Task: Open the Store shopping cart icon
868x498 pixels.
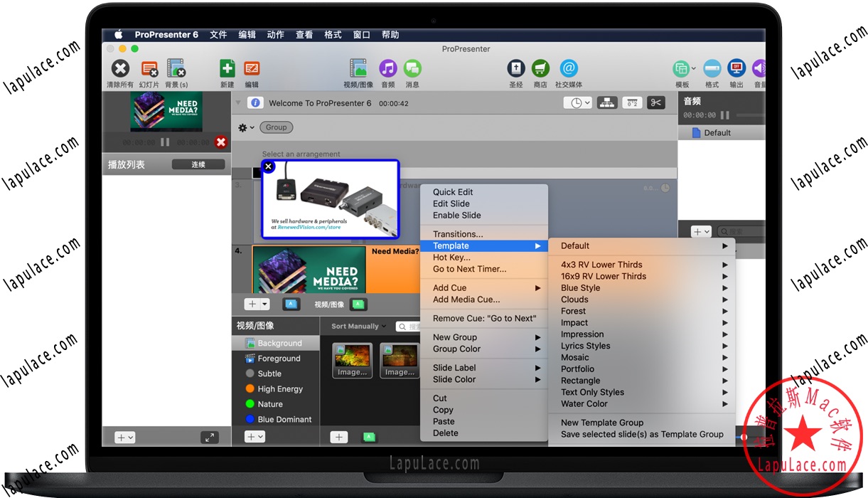Action: 540,69
